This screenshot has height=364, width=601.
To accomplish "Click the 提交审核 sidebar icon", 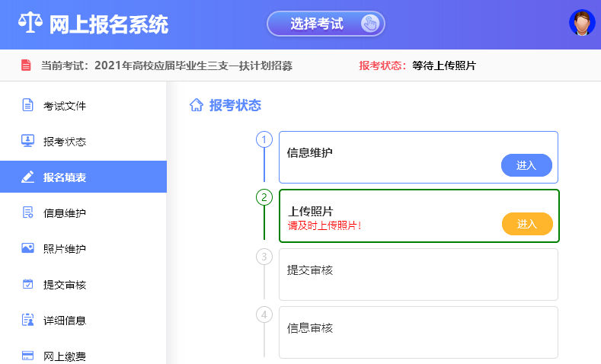I will pos(27,284).
